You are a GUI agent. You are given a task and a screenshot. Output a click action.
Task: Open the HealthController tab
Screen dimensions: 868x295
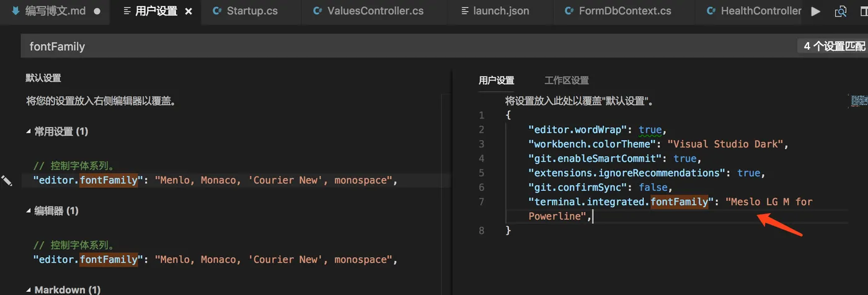point(760,11)
